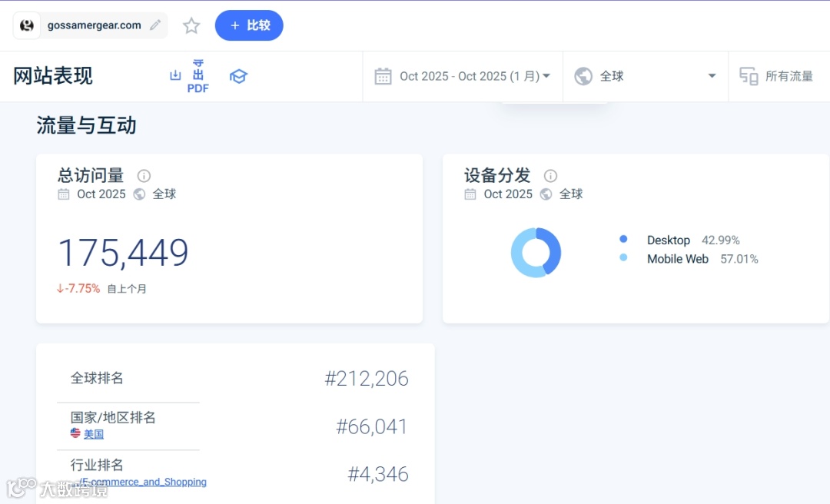
Task: Click the download icon beside 网站表现
Action: (x=175, y=76)
